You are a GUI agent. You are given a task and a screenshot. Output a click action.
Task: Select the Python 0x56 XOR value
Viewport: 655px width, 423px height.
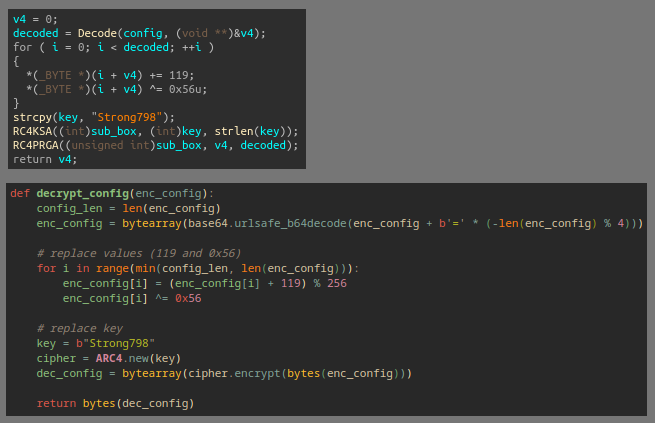pyautogui.click(x=188, y=299)
